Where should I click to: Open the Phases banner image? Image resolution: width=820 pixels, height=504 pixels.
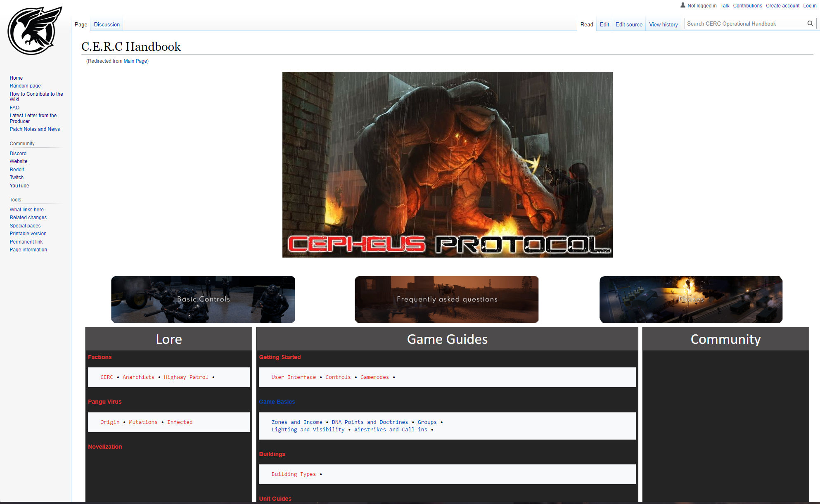click(x=691, y=299)
